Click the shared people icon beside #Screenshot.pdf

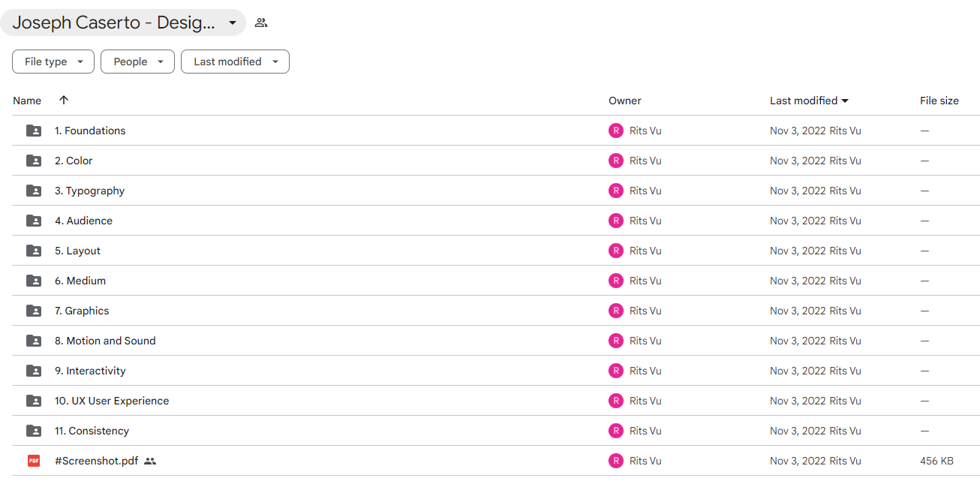[150, 461]
